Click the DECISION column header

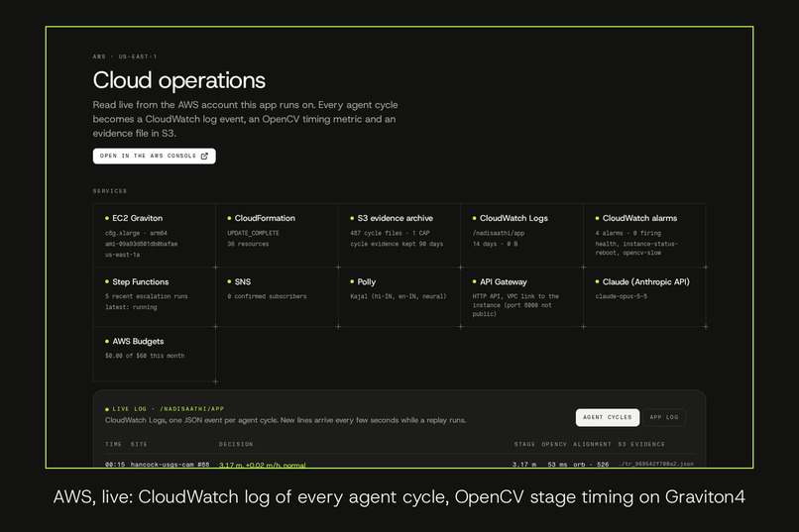[236, 445]
